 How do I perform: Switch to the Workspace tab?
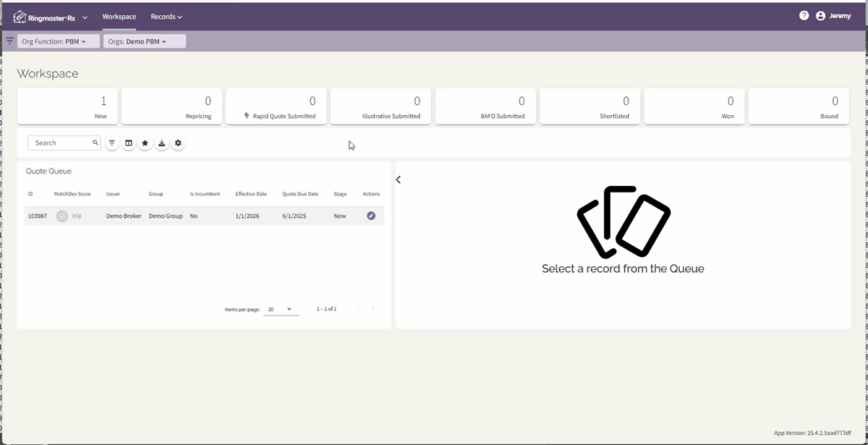tap(119, 16)
